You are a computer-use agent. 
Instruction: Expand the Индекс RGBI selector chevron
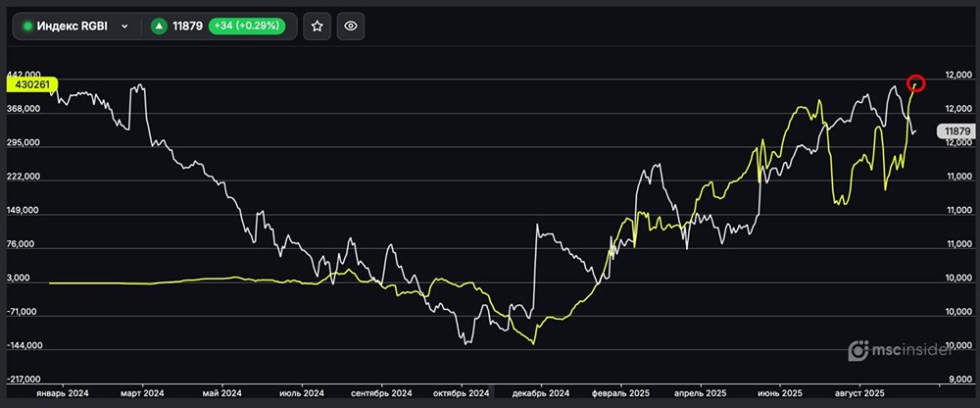pyautogui.click(x=124, y=26)
